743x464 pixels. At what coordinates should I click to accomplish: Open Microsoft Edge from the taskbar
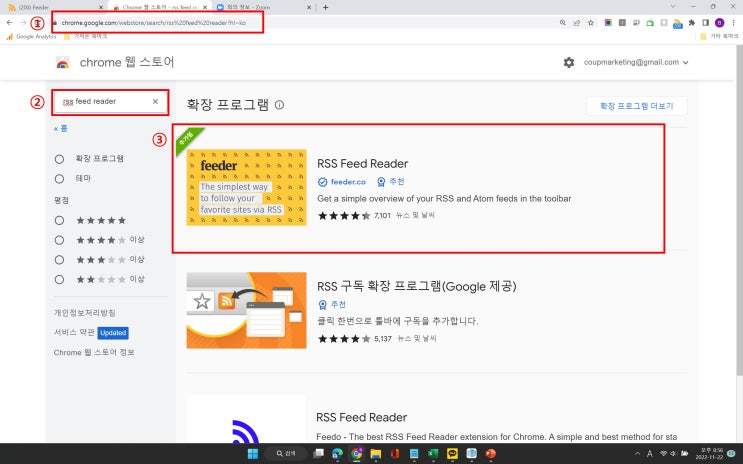(337, 454)
